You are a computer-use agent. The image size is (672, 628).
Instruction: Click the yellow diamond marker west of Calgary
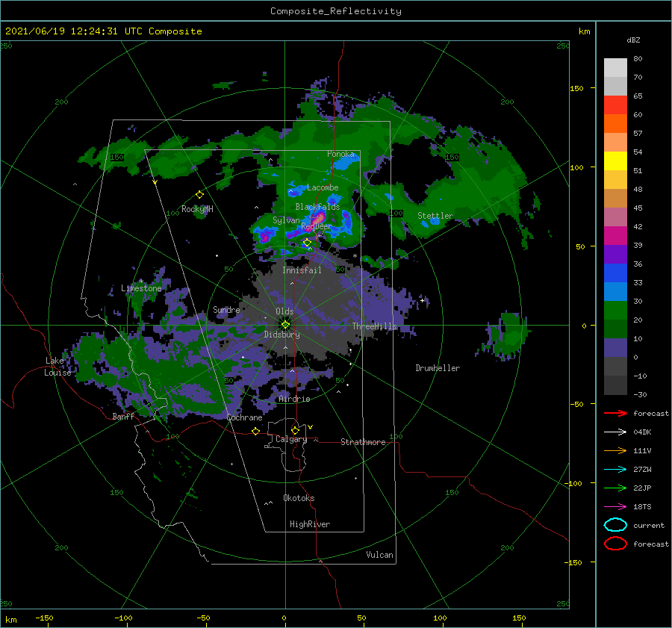point(255,431)
